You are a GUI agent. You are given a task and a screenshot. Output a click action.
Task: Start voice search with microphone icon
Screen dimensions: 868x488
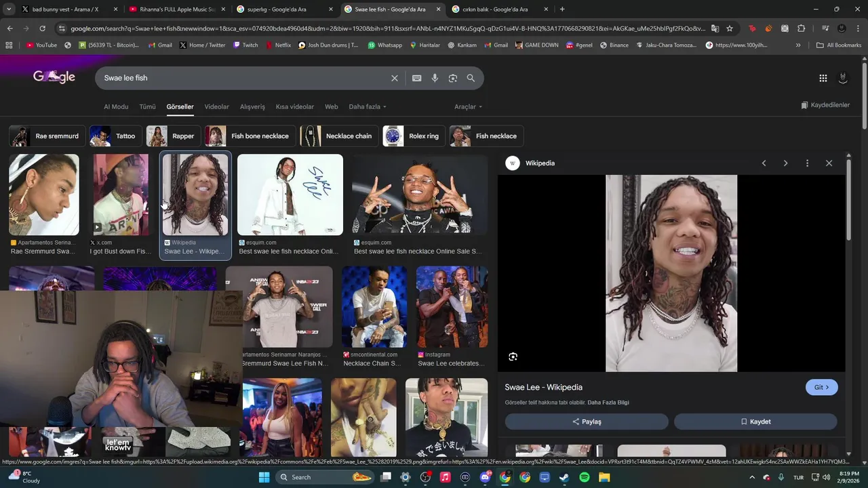[x=435, y=78]
